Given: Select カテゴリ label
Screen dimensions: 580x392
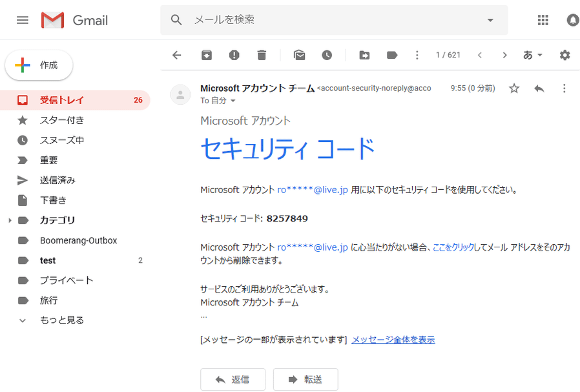Looking at the screenshot, I should 57,220.
